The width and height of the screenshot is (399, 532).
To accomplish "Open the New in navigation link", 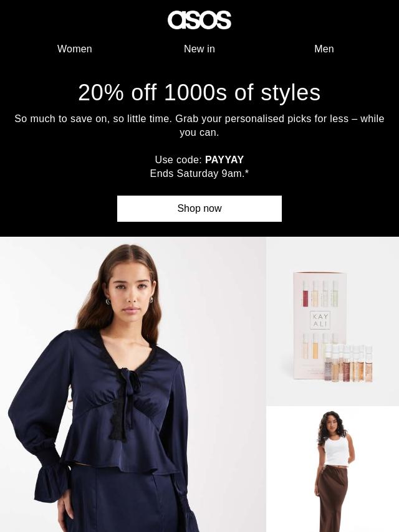I will point(199,49).
